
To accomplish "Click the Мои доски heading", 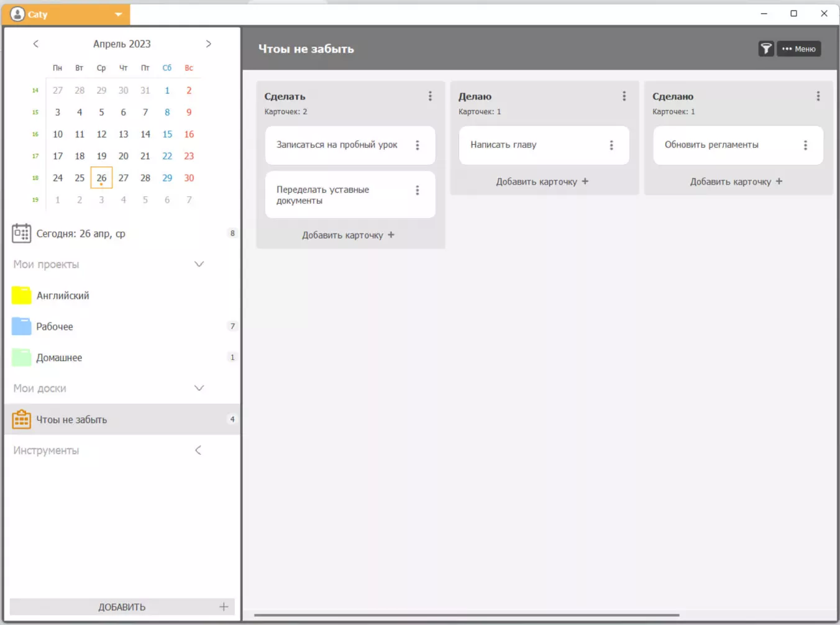I will click(40, 388).
